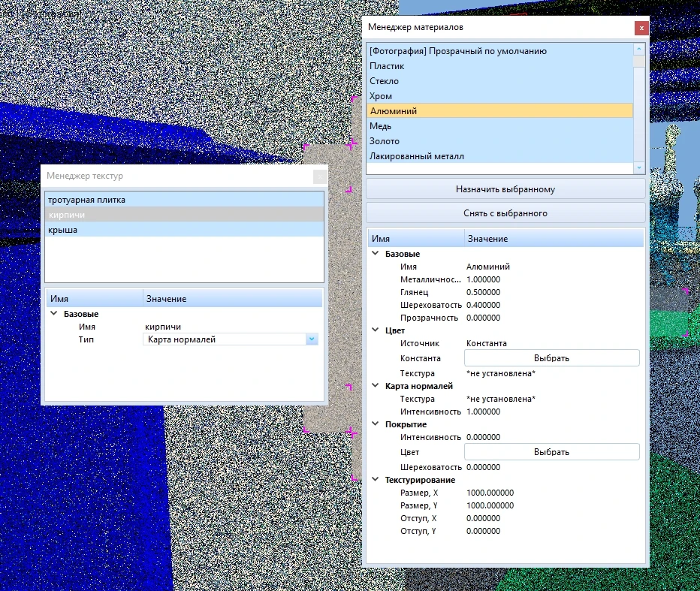Collapse the Карта нормалей group
Screen dimensions: 700x591
coord(376,386)
